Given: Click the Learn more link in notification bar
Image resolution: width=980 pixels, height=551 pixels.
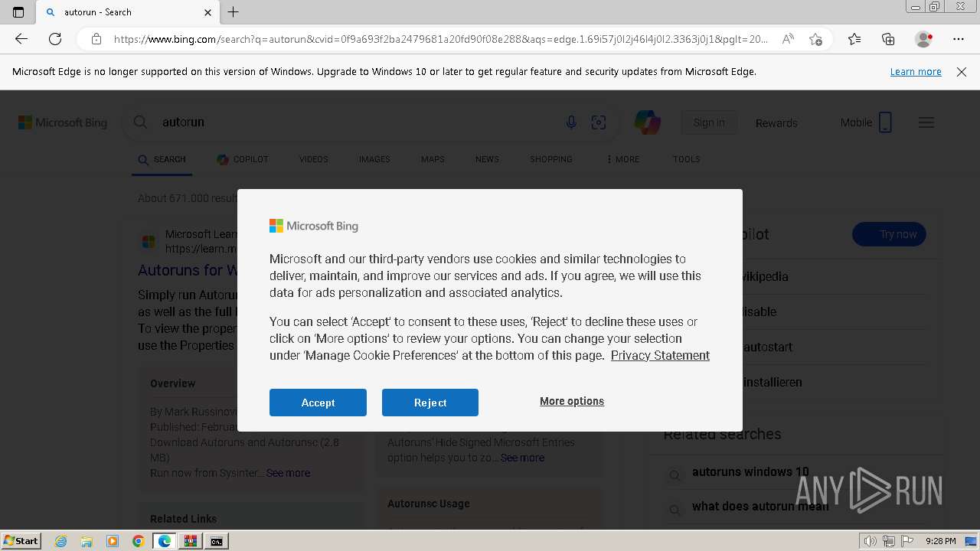Looking at the screenshot, I should (916, 71).
